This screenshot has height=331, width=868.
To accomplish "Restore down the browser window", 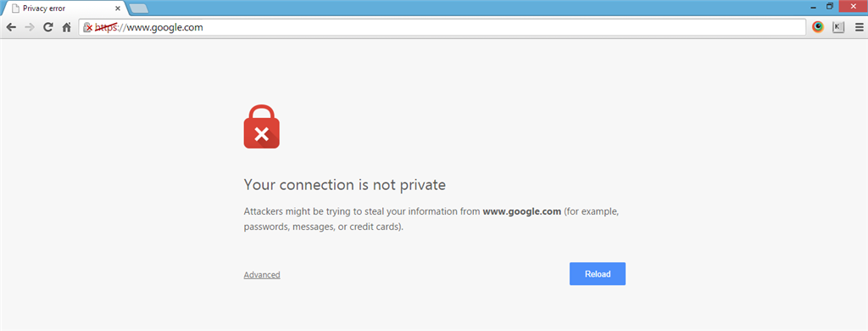I will (x=829, y=7).
